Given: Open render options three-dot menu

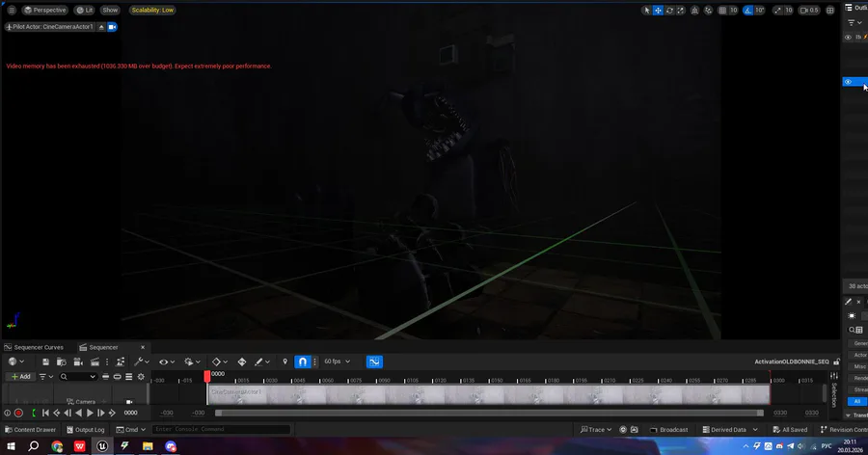Looking at the screenshot, I should [107, 361].
